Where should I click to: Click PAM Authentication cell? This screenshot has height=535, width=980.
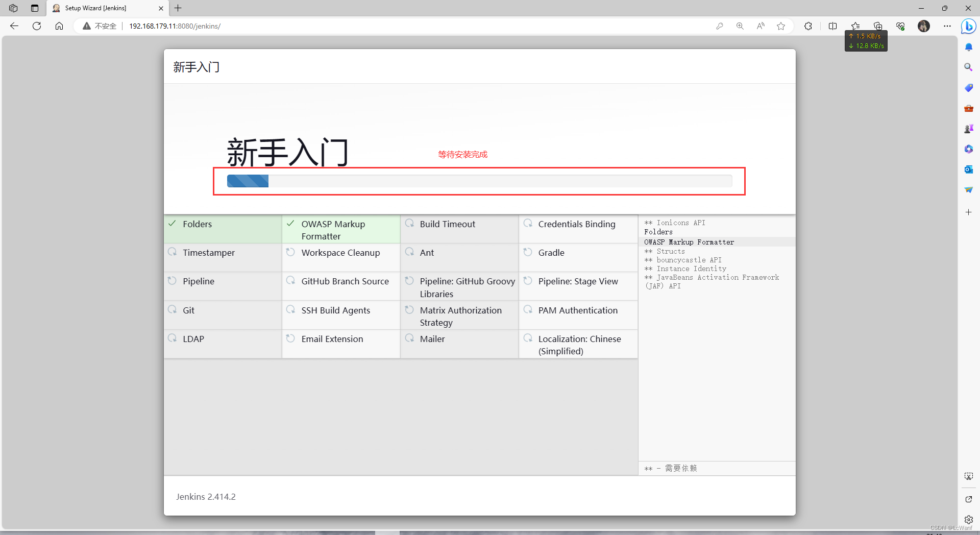tap(578, 315)
